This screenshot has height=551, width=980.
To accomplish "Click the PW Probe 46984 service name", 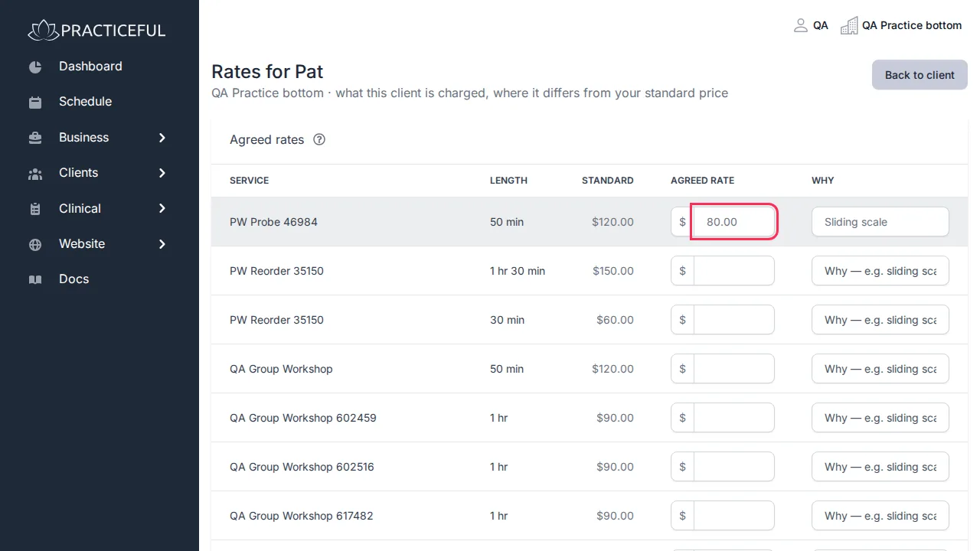I will point(273,222).
